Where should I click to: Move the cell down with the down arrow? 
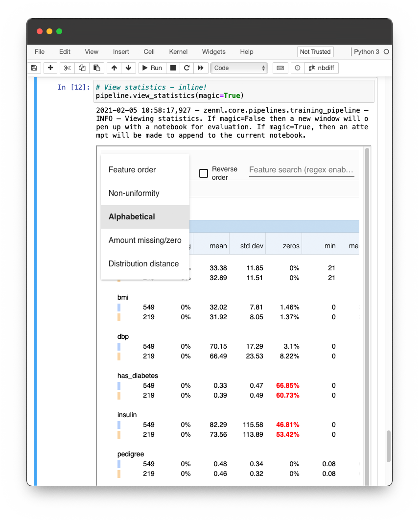tap(128, 68)
